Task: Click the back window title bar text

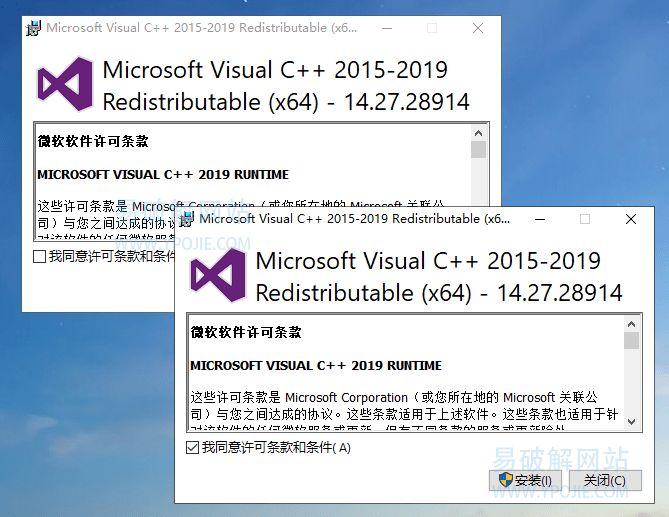Action: pyautogui.click(x=201, y=28)
